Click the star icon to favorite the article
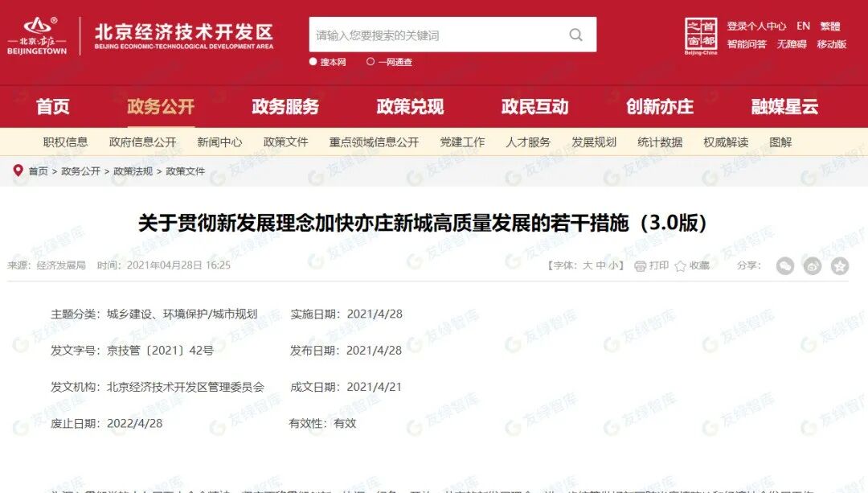 click(679, 265)
